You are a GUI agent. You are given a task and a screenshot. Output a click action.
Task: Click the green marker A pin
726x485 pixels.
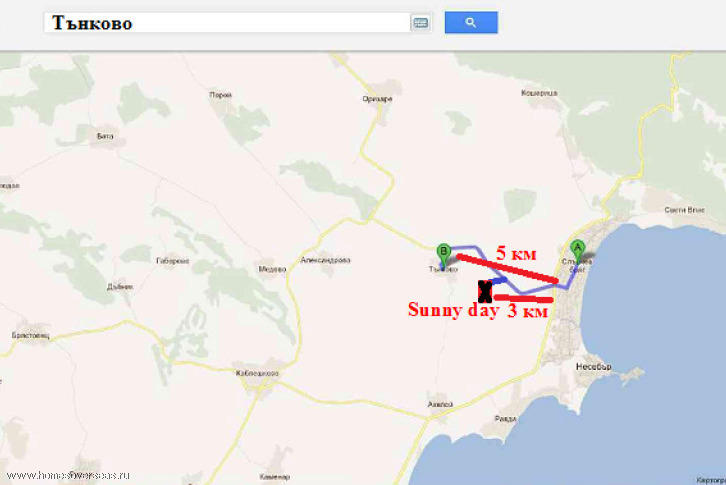[576, 250]
